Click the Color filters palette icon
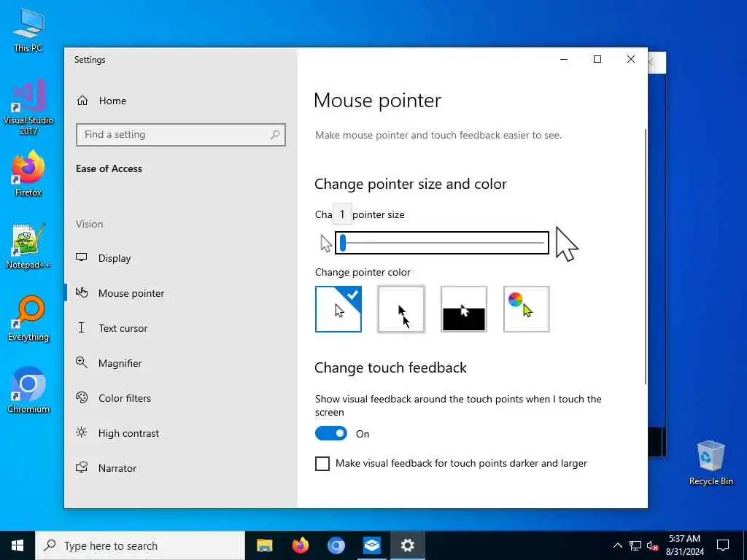 point(82,397)
